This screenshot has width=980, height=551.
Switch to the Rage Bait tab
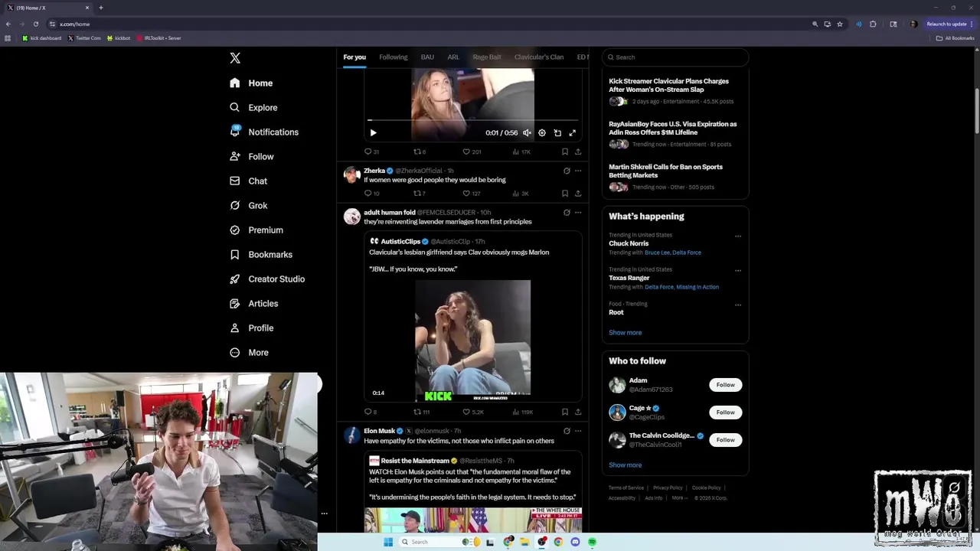487,57
